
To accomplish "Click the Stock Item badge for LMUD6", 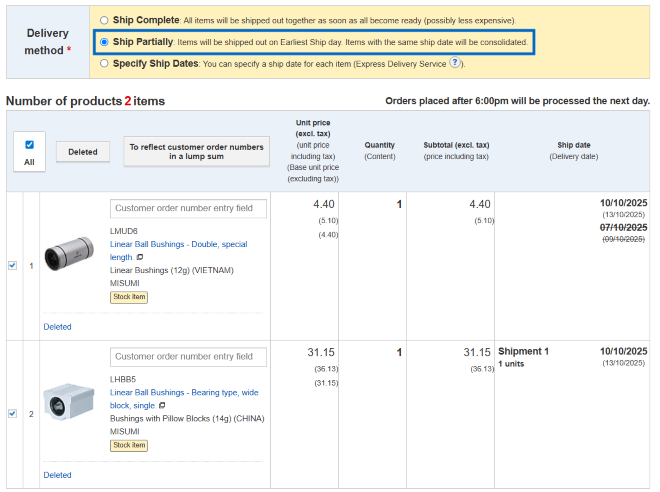I will pyautogui.click(x=129, y=297).
